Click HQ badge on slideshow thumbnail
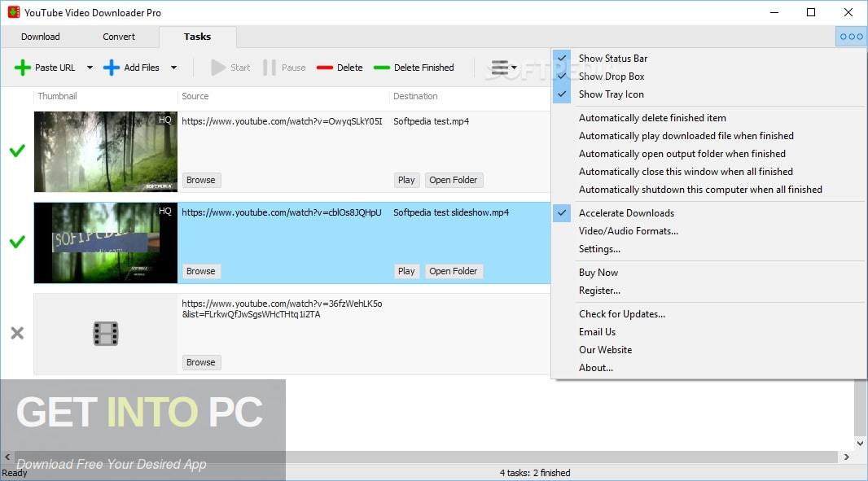The image size is (868, 481). click(165, 211)
